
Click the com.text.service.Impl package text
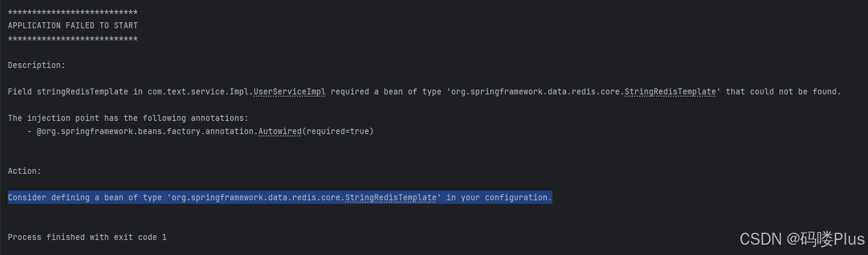[x=198, y=91]
